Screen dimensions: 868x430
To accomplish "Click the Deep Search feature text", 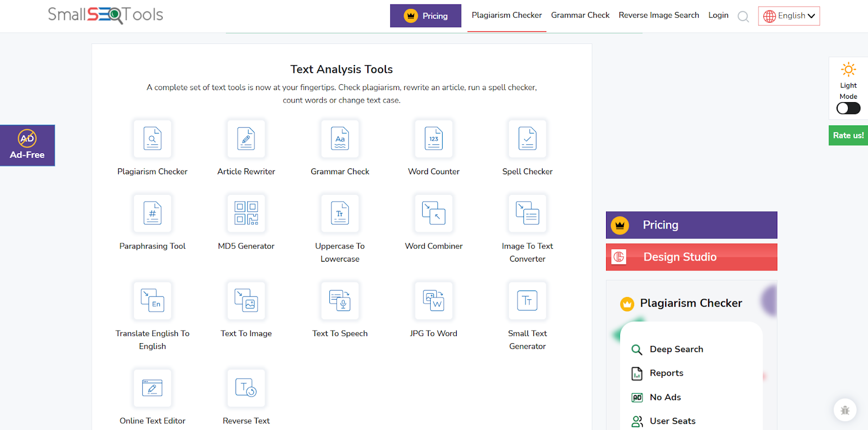I will [676, 349].
